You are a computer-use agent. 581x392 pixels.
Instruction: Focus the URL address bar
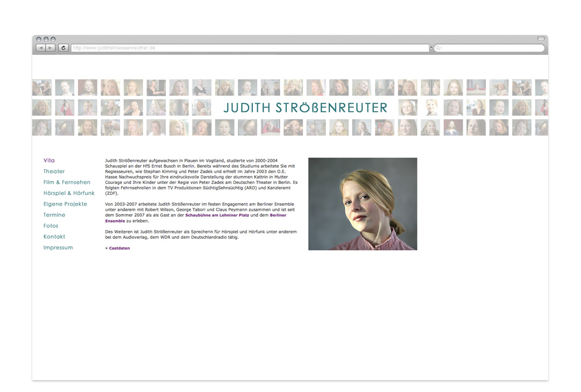250,48
